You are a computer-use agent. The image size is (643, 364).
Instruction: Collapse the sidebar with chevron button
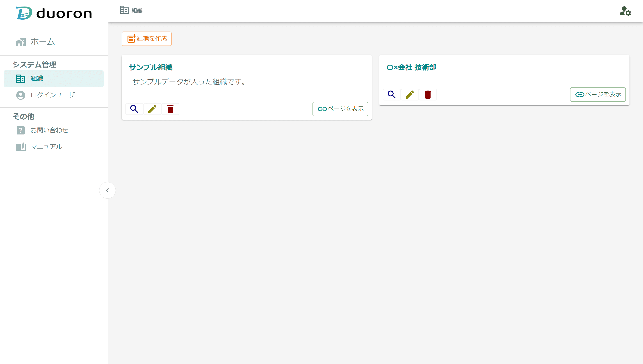[x=107, y=190]
